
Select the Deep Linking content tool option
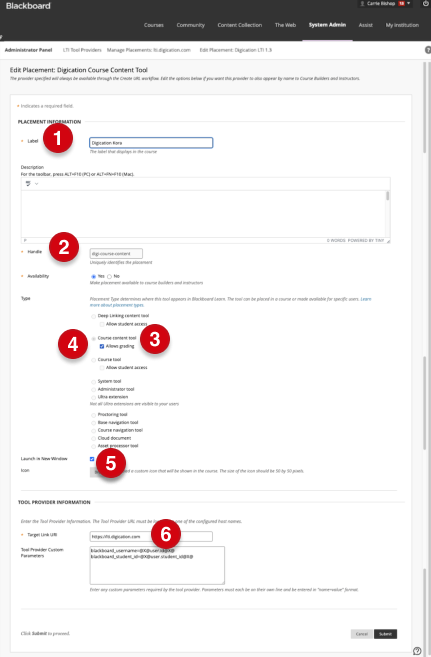tap(93, 316)
